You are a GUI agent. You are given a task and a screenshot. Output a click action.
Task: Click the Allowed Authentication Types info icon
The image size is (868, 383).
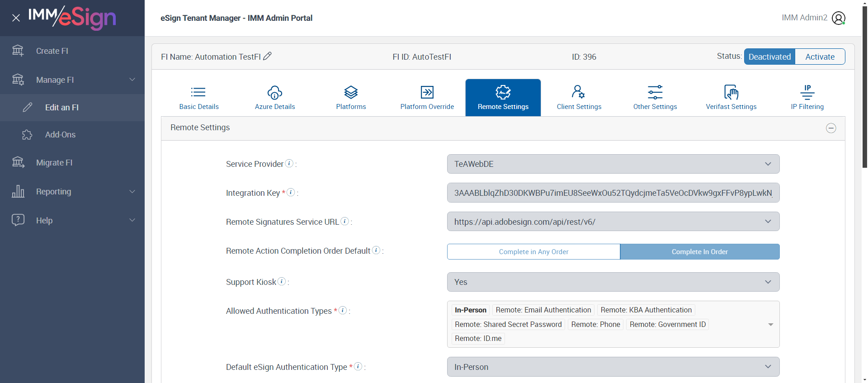343,310
